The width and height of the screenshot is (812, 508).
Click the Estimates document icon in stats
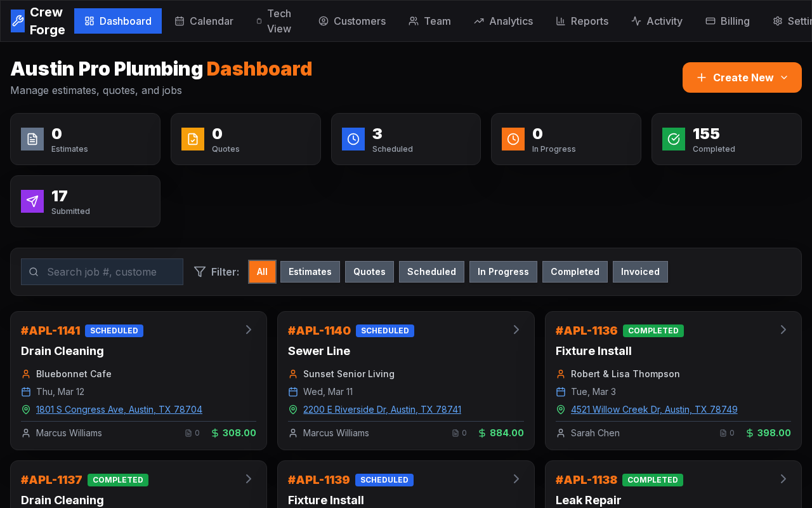tap(32, 139)
